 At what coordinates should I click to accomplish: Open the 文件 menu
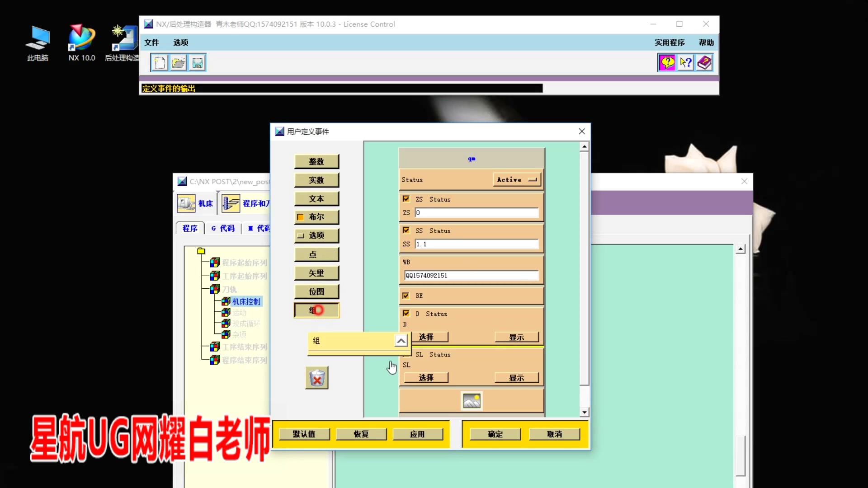click(x=152, y=42)
